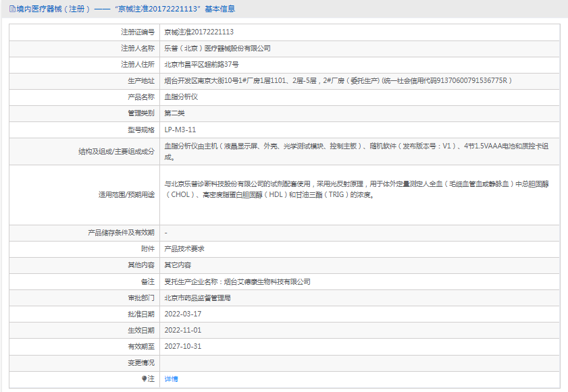The height and width of the screenshot is (392, 568).
Task: Select the 批准日期 row label
Action: pos(141,314)
